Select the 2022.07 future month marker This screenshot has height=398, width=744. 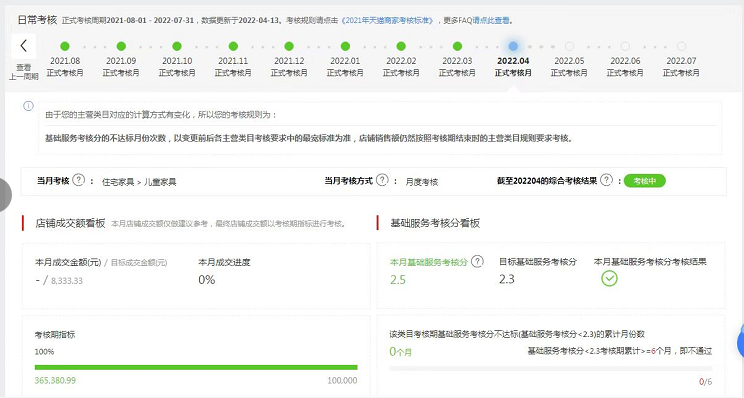click(x=681, y=46)
